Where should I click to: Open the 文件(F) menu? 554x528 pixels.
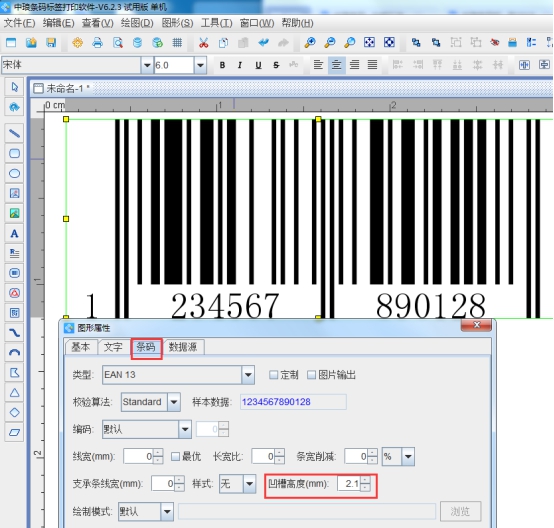(x=19, y=23)
